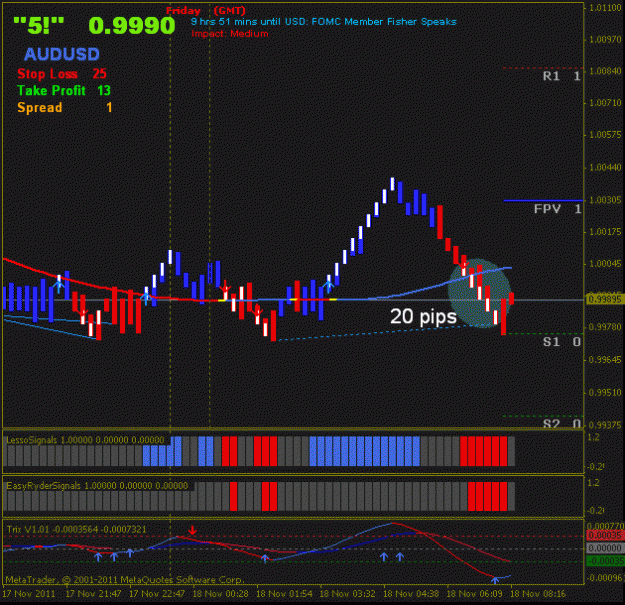Click the 0.99645 price axis label

[x=605, y=360]
